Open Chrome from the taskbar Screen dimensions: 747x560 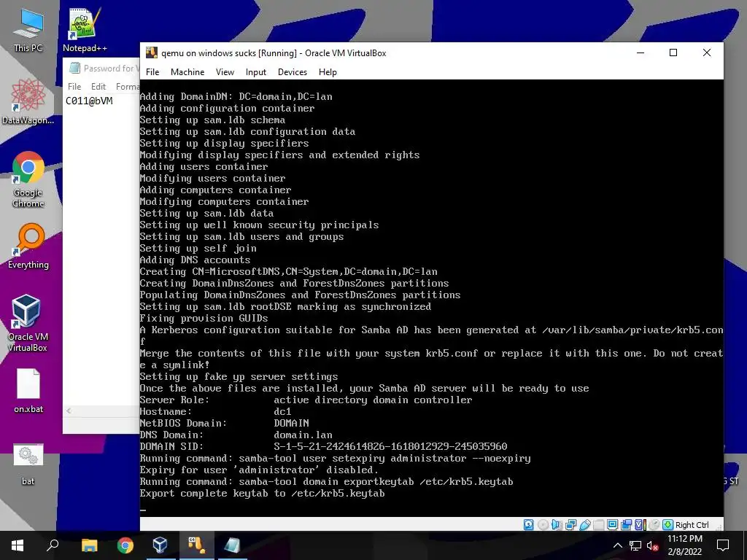pyautogui.click(x=125, y=545)
